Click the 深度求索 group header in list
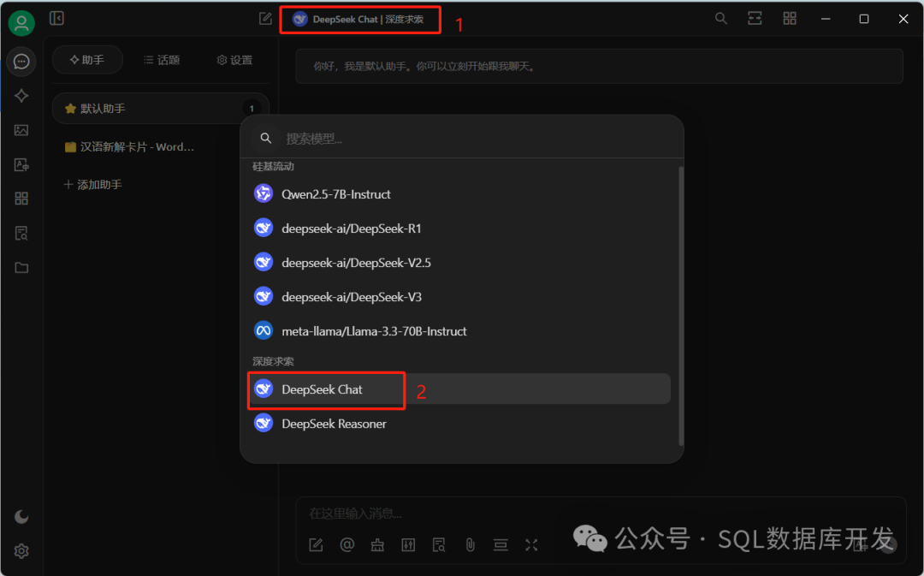This screenshot has height=576, width=924. coord(273,361)
